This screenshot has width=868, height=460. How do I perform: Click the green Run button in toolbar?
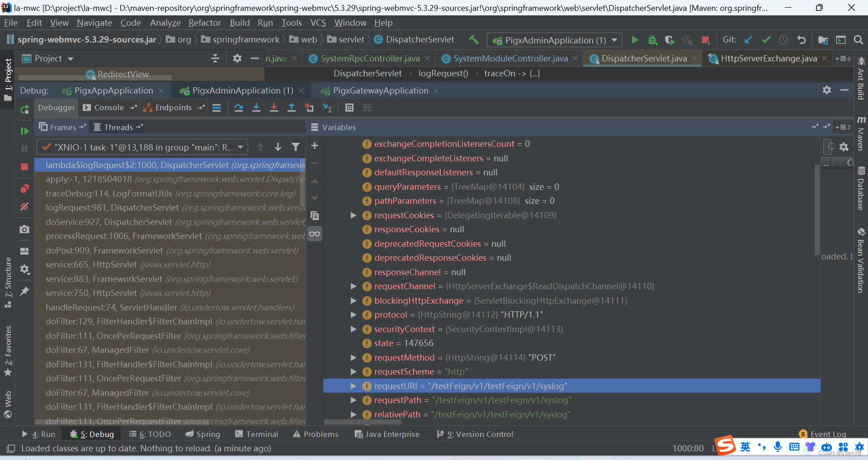(x=635, y=40)
